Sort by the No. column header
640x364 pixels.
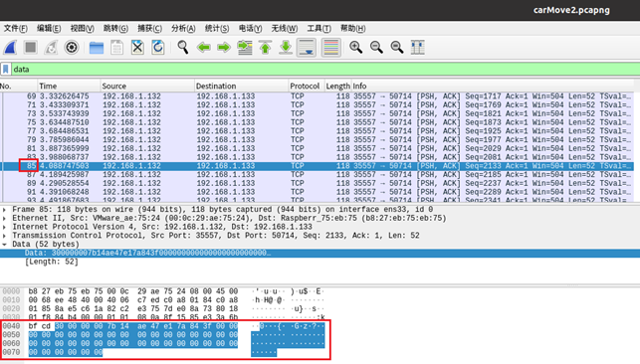(18, 86)
